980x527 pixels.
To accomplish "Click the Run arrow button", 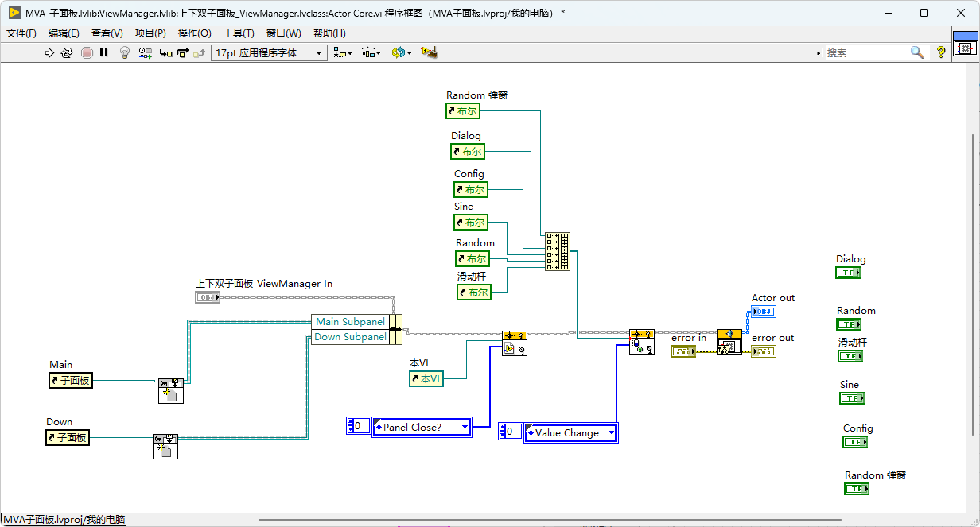I will click(x=49, y=52).
